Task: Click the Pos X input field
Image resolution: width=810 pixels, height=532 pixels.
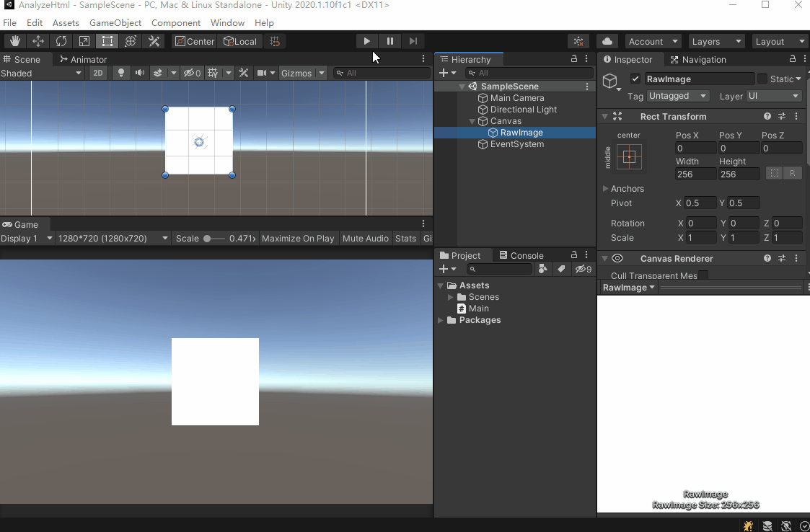Action: [x=695, y=148]
